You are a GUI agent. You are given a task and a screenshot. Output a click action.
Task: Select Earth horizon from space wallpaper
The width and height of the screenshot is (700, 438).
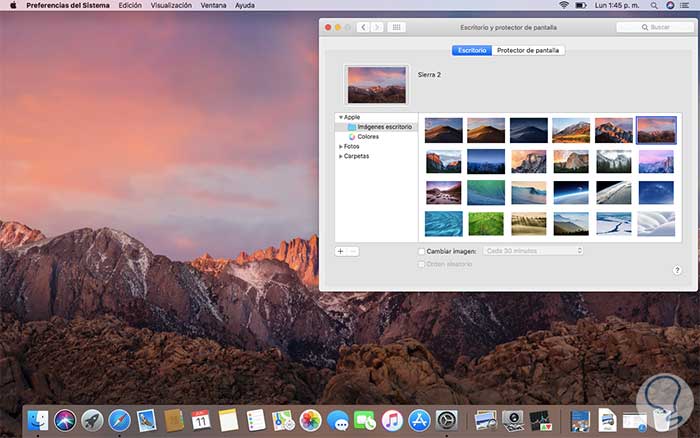[x=571, y=192]
